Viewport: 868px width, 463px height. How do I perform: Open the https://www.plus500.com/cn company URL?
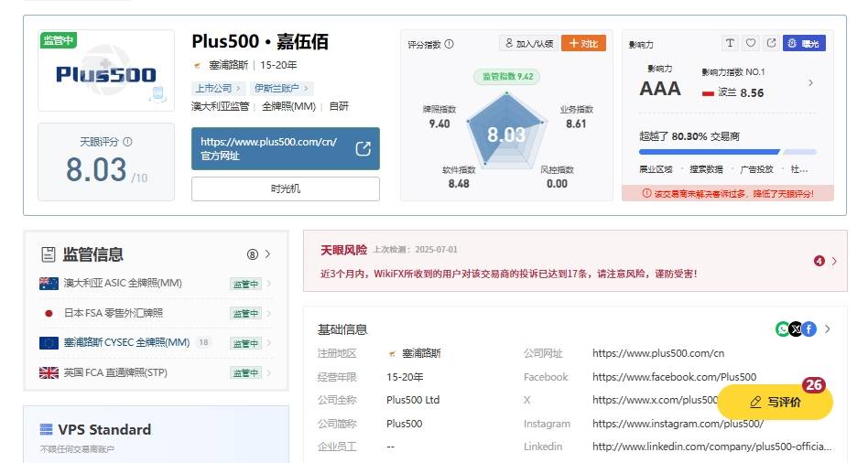(x=658, y=353)
